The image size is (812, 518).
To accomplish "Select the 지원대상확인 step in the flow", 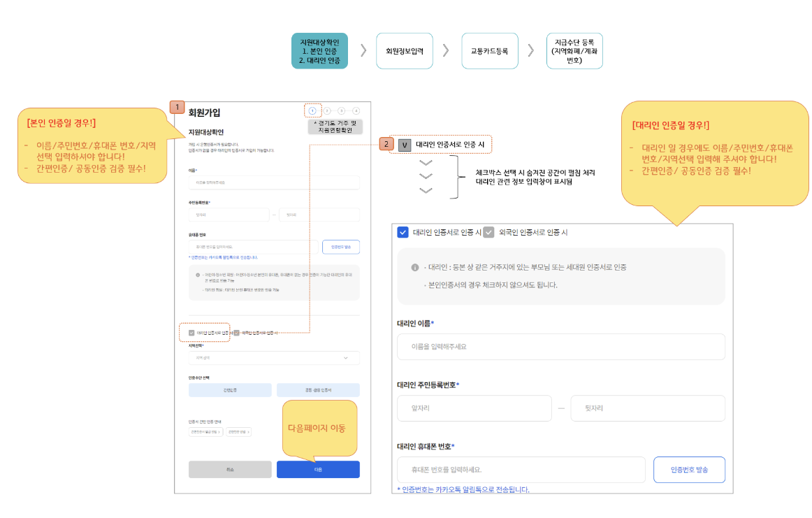I will (x=319, y=50).
